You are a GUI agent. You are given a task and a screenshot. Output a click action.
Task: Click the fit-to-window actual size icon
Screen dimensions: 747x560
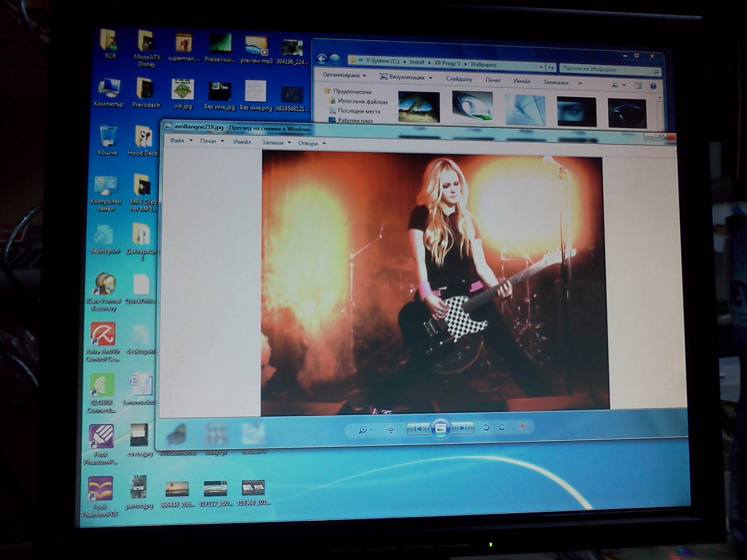click(391, 429)
